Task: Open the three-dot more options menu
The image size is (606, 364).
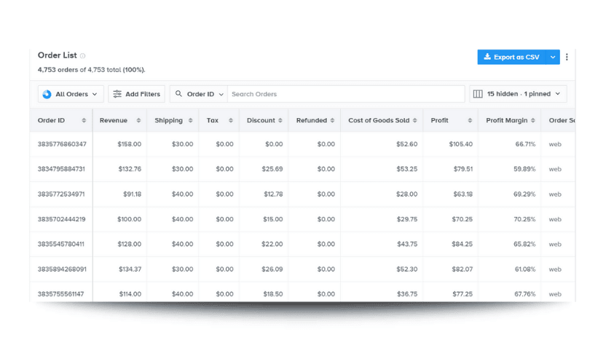Action: (567, 58)
